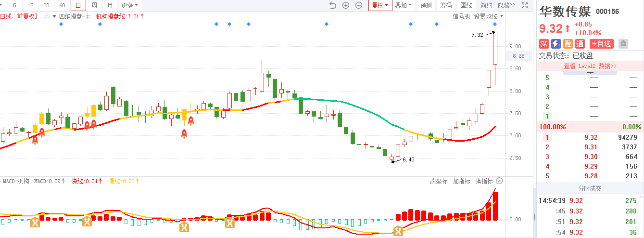Zoom out the chart with minus icon

pos(359,5)
